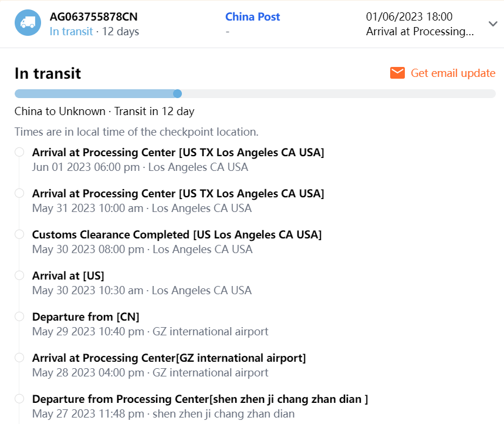The height and width of the screenshot is (424, 504).
Task: Click the Arrival at [US] timeline marker
Action: click(19, 275)
